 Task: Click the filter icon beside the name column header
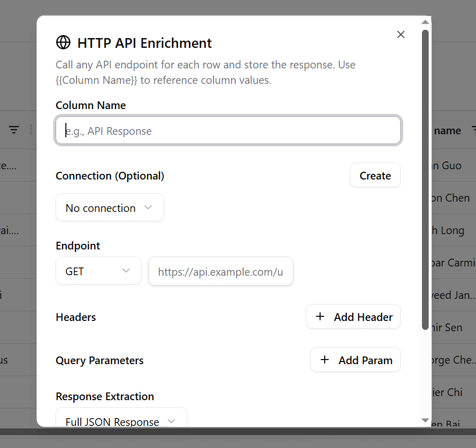473,130
